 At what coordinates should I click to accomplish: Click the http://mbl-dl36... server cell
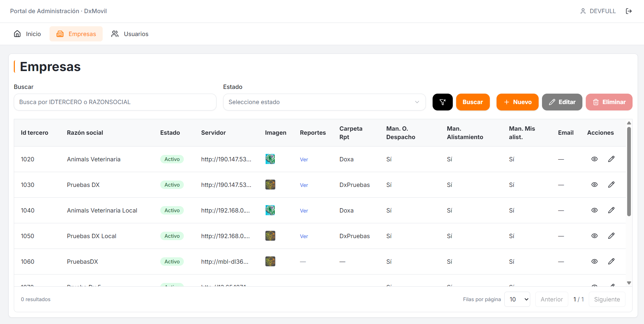tap(225, 262)
